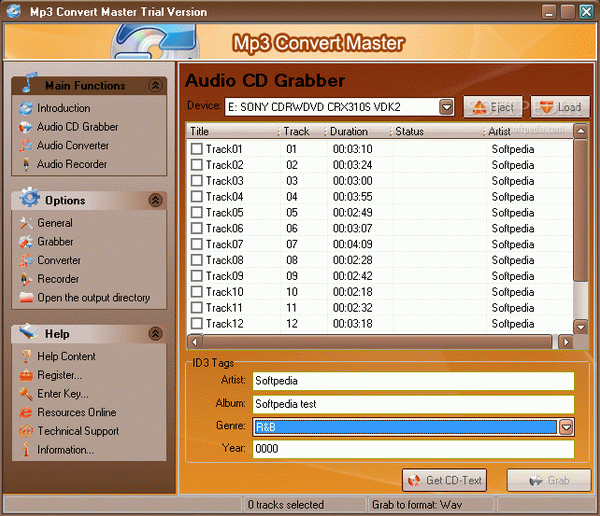Open the Register... help item
The image size is (600, 516).
pyautogui.click(x=59, y=375)
